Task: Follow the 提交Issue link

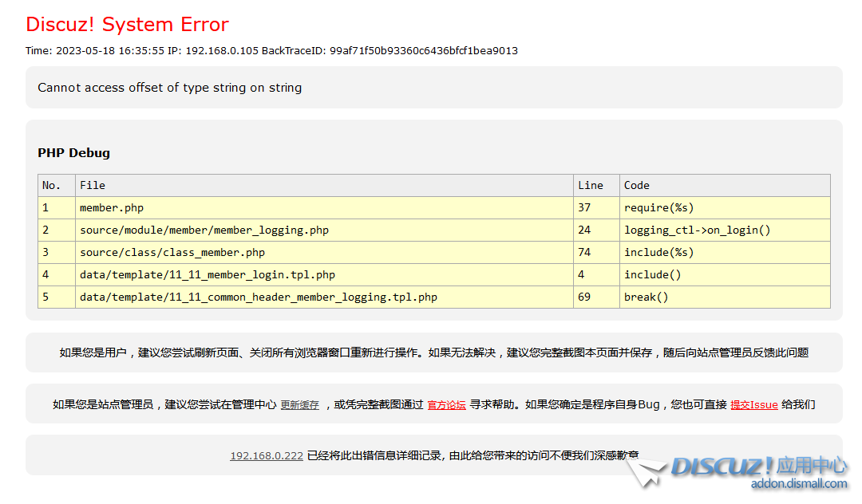Action: pyautogui.click(x=753, y=405)
